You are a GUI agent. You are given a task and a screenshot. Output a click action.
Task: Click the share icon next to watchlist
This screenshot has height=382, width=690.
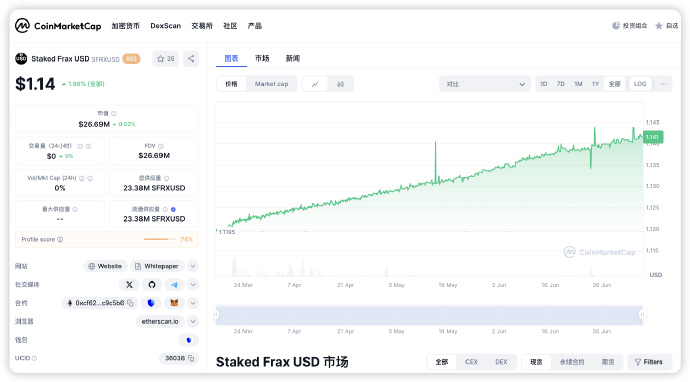[191, 59]
